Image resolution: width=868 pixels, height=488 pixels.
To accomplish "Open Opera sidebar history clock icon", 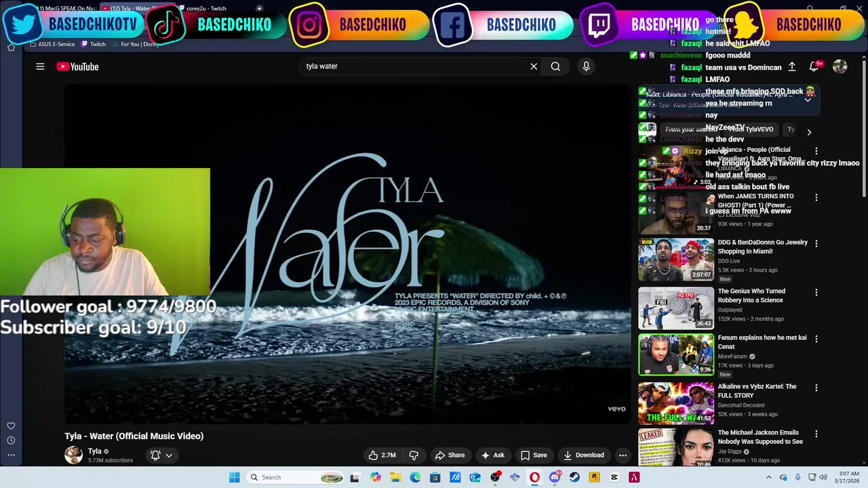I will coord(11,441).
